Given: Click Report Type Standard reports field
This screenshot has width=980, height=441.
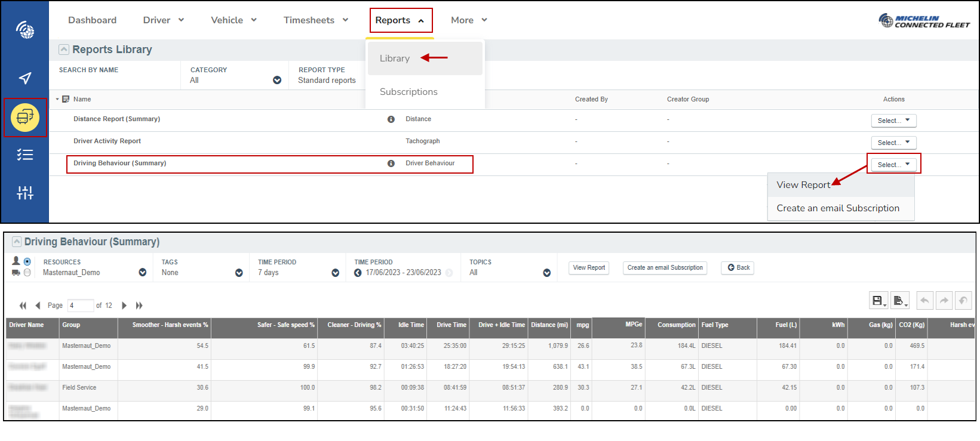Looking at the screenshot, I should (x=327, y=75).
